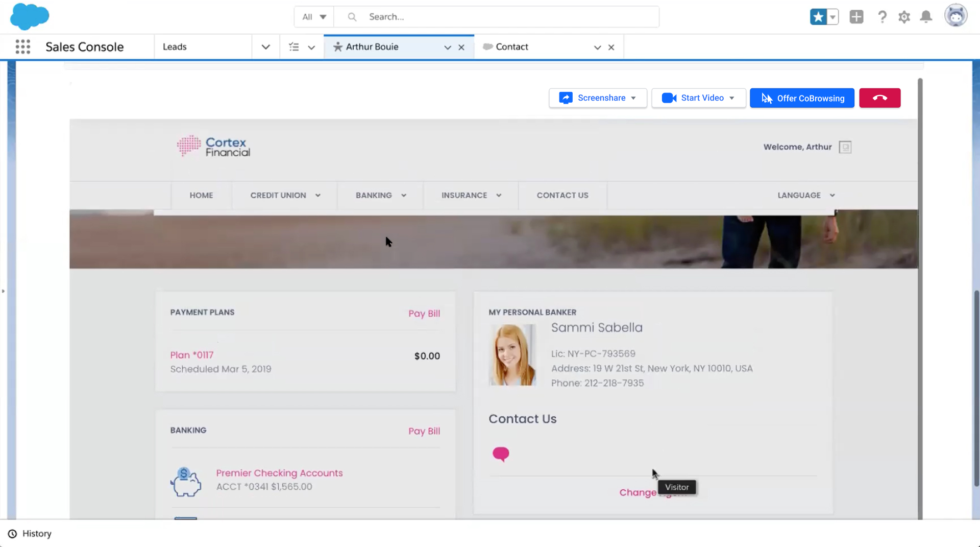The height and width of the screenshot is (547, 980).
Task: Open the App Launcher grid icon
Action: (x=22, y=47)
